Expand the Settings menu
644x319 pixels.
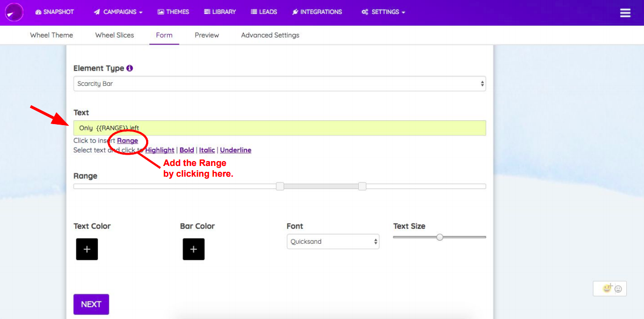383,12
